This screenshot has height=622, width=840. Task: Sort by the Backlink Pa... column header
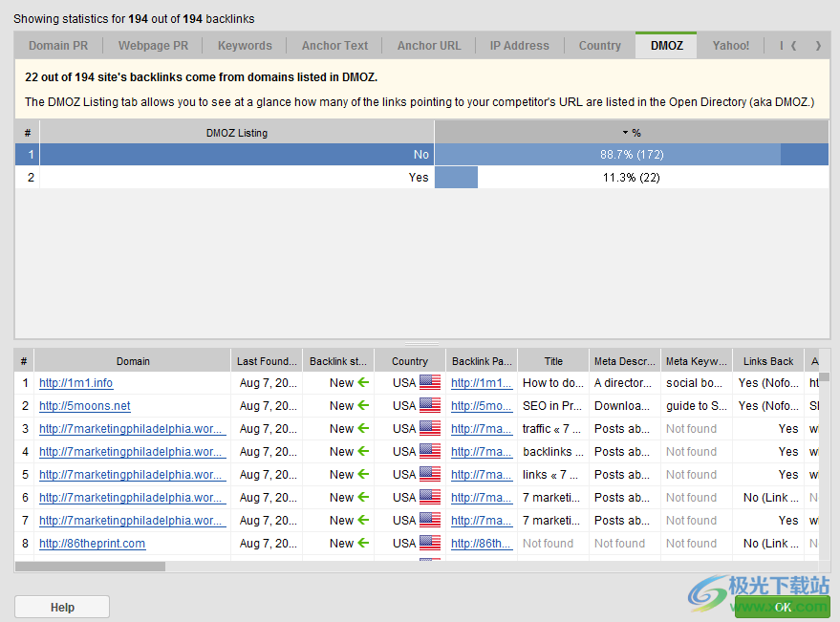(482, 361)
